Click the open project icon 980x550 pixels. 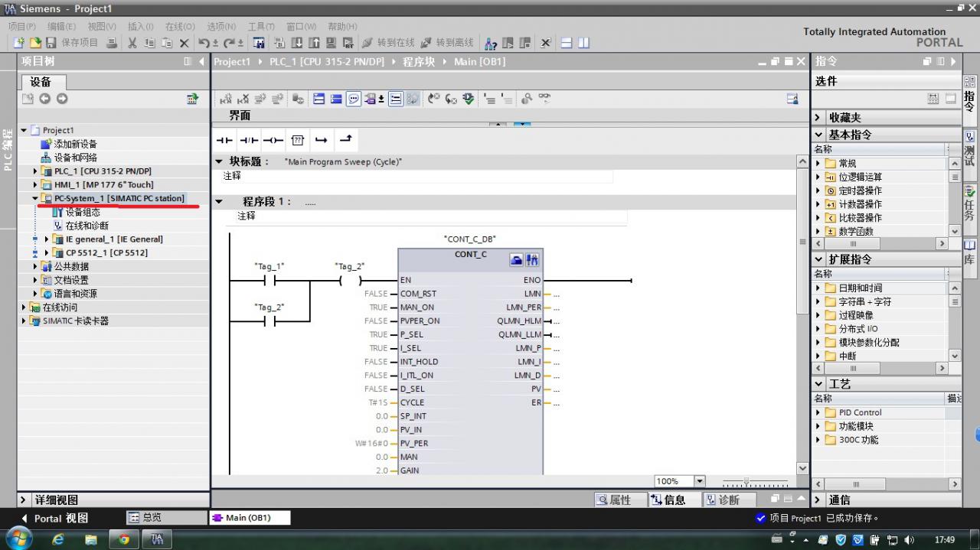(34, 43)
